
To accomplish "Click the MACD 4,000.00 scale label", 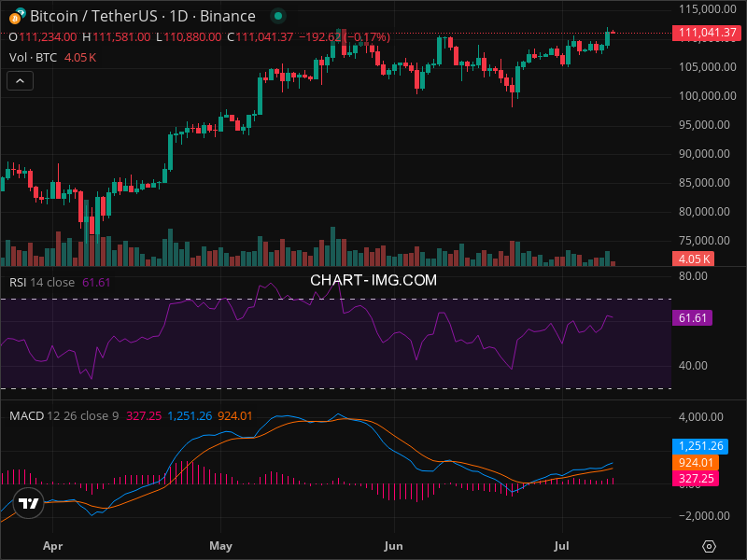I will coord(701,416).
